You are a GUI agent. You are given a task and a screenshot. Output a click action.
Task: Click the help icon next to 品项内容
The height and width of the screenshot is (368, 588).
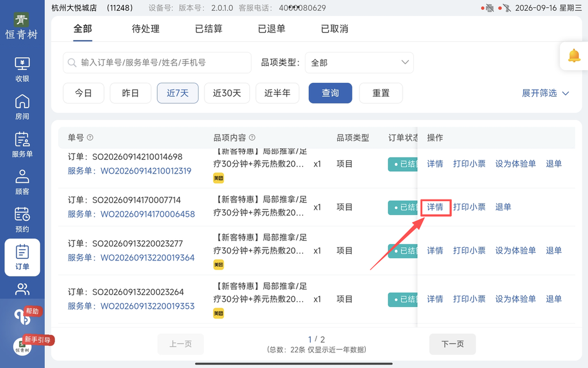click(x=252, y=137)
